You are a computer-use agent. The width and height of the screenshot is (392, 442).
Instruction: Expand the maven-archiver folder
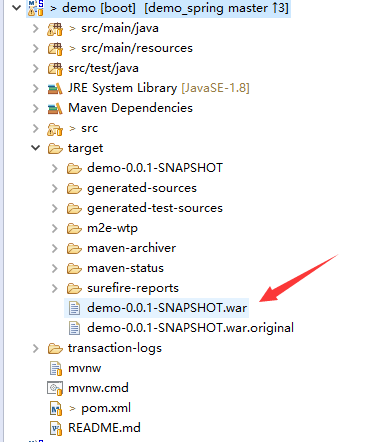coord(55,248)
